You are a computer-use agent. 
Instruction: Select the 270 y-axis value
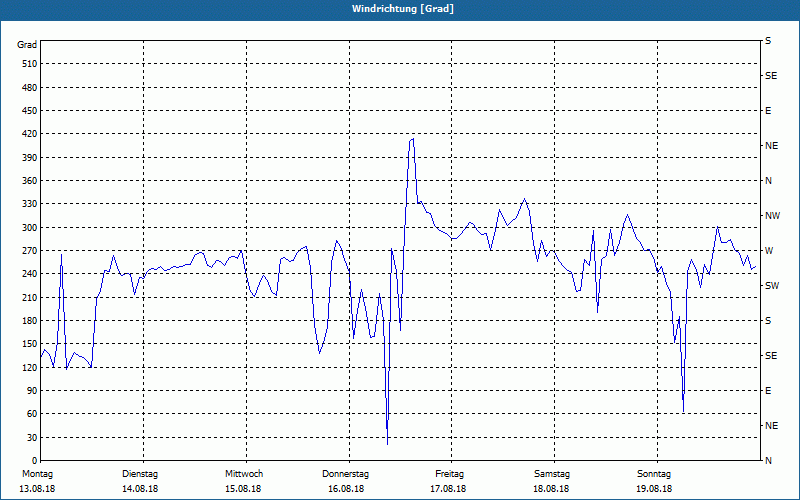tap(30, 251)
